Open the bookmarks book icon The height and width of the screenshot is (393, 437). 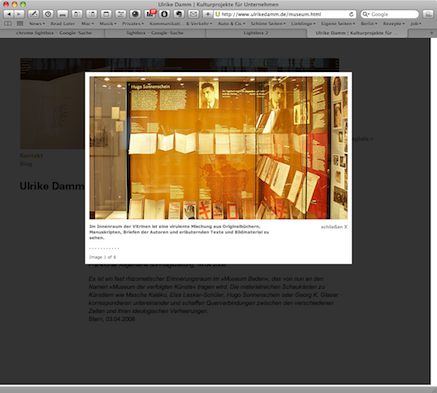pos(8,24)
